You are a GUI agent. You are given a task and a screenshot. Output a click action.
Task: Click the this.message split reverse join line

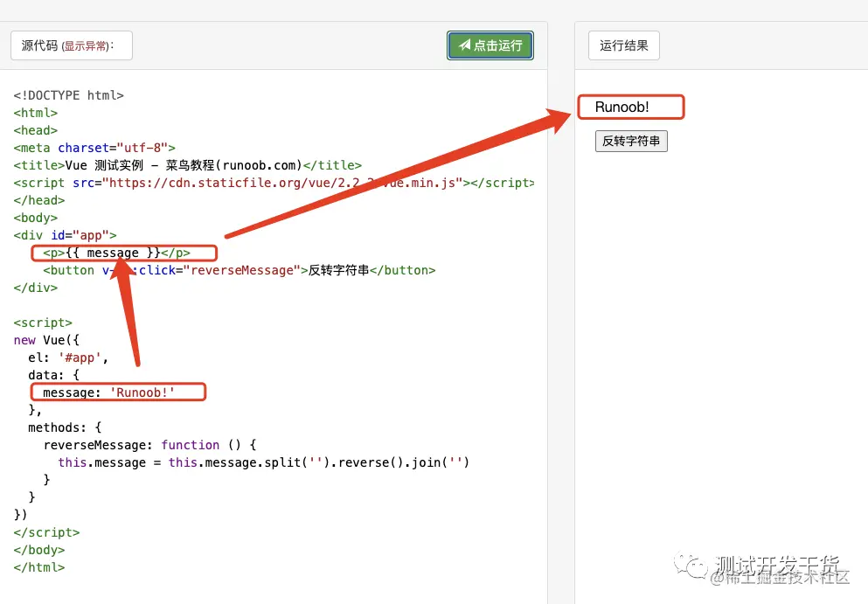point(263,462)
